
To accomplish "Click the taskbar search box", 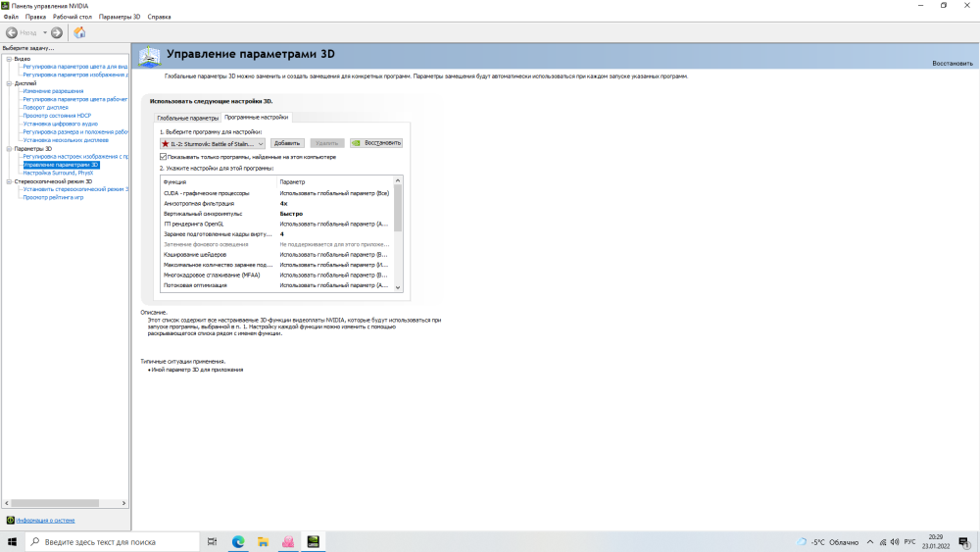I will coord(113,542).
